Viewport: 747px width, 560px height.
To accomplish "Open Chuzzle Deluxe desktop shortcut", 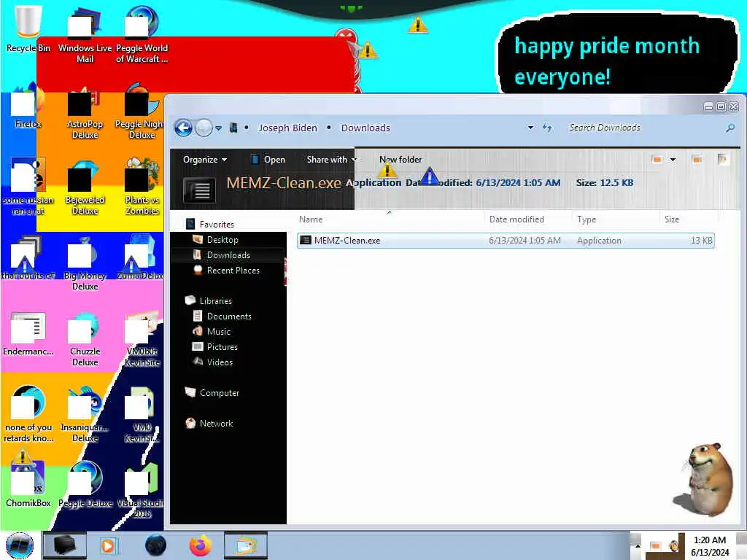I will (85, 340).
